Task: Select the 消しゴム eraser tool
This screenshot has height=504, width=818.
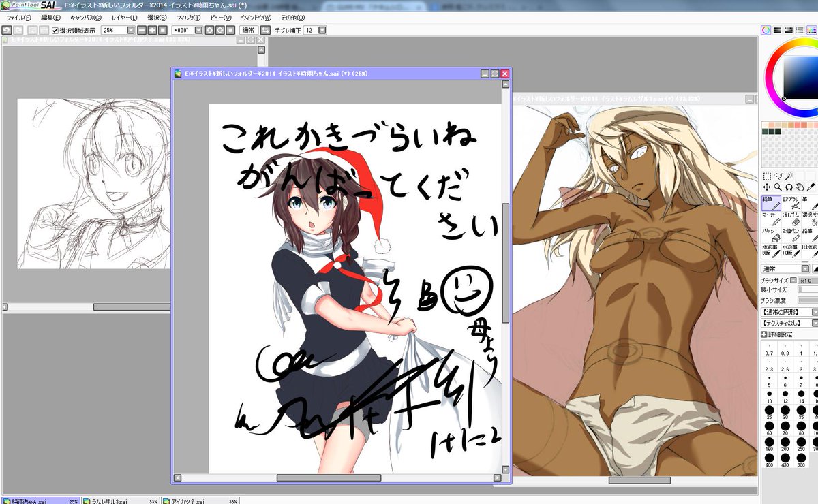Action: [x=791, y=219]
